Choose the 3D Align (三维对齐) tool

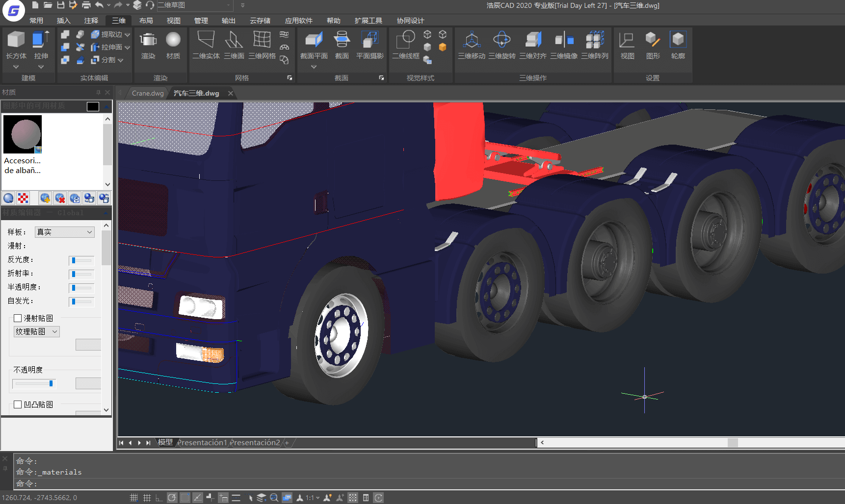(x=533, y=45)
